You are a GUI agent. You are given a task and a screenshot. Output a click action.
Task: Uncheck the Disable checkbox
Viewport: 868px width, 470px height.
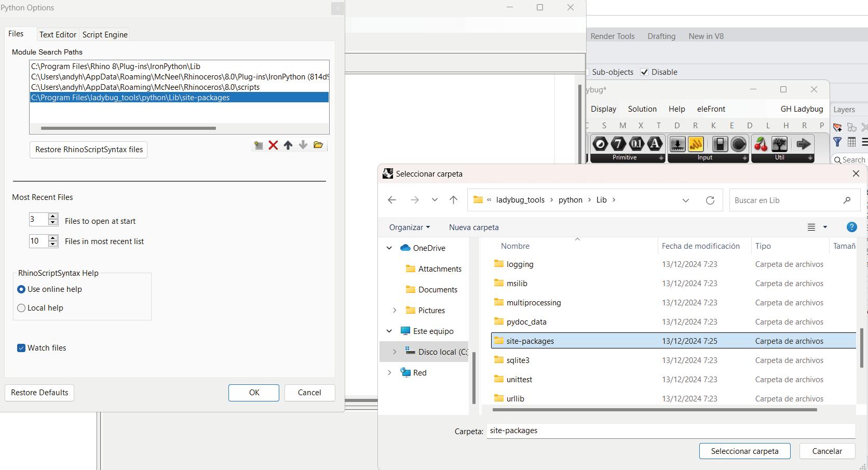point(644,72)
